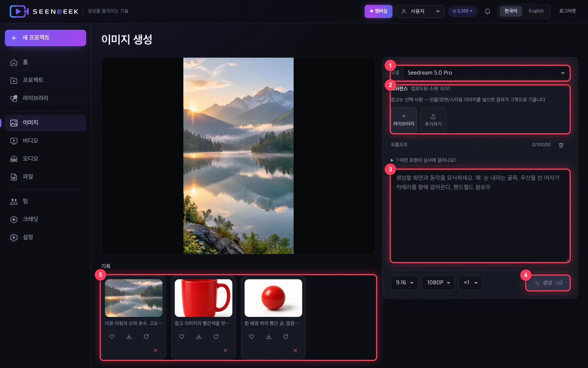
Task: Click the 새 프로젝트 button
Action: (46, 38)
